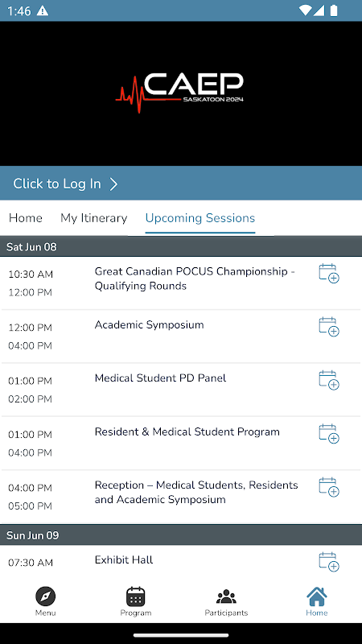Open Great Canadian POCUS Championship session
Screen dimensions: 362x644
point(195,279)
